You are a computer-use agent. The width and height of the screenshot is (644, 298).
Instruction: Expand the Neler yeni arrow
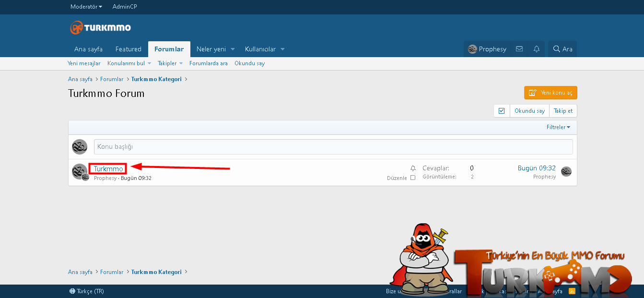tap(233, 49)
